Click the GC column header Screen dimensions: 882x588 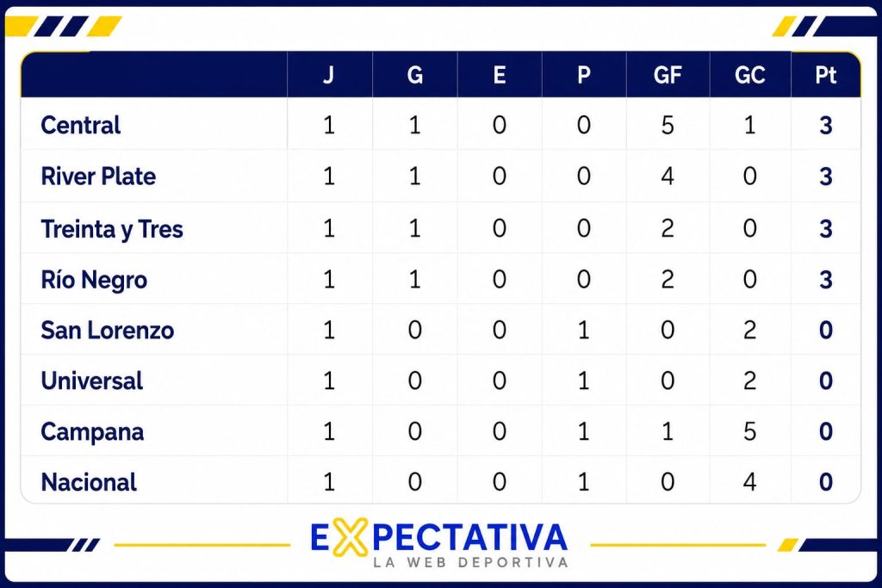tap(749, 75)
